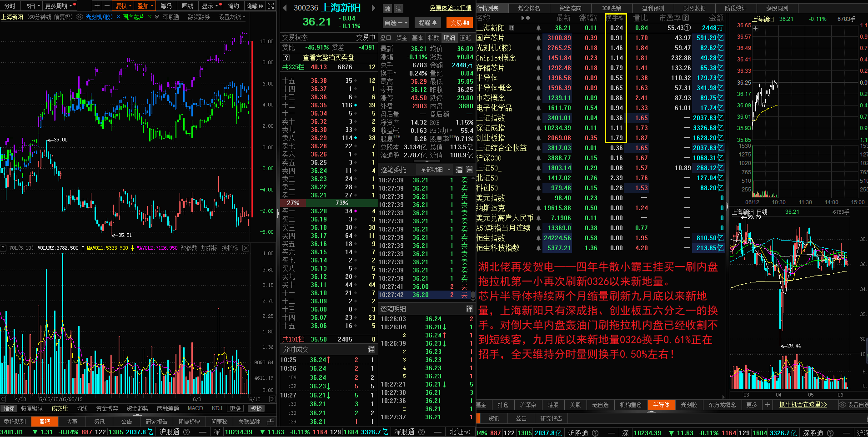Toggle 指标 indicator button at bottom left
The image size is (868, 437).
(9, 408)
